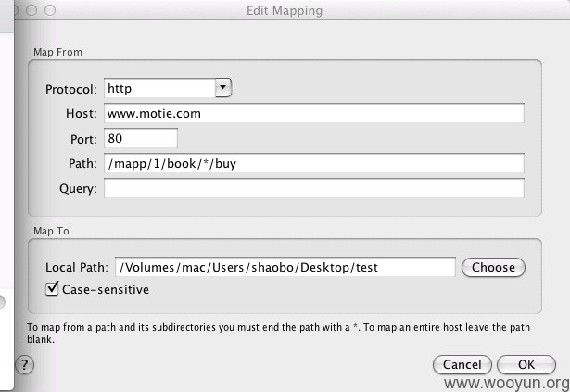Zoom the Edit Mapping window
The width and height of the screenshot is (570, 392).
tap(50, 10)
